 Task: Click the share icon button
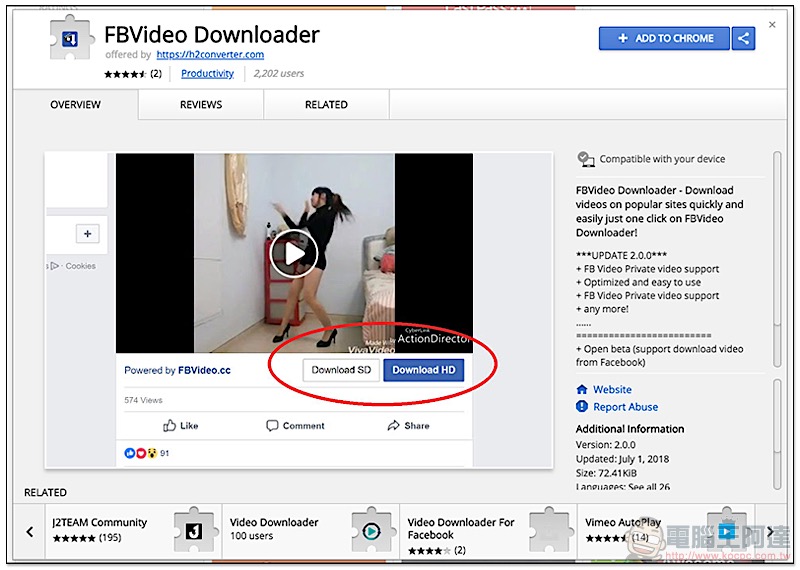[743, 38]
